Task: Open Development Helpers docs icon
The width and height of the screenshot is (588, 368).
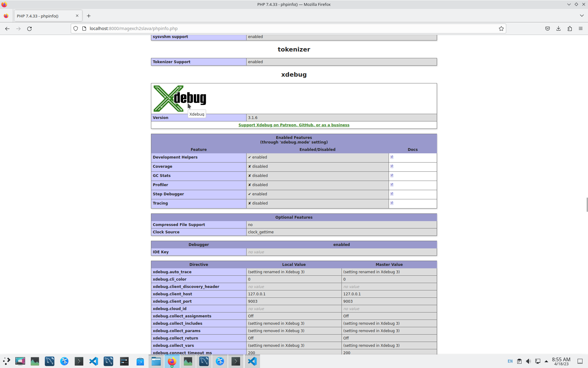Action: click(392, 157)
